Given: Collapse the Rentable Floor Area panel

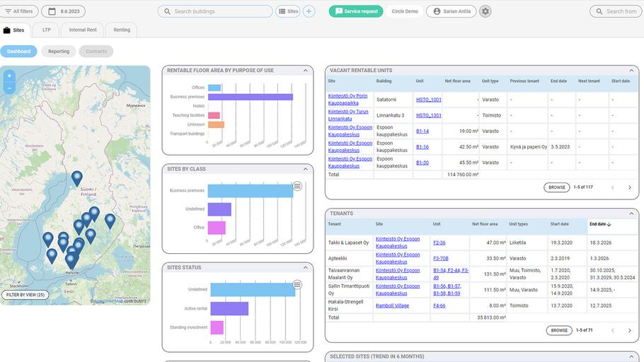Looking at the screenshot, I should [306, 71].
